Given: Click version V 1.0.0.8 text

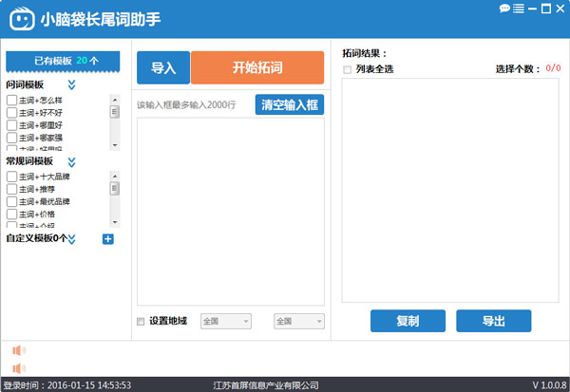Looking at the screenshot, I should 549,385.
